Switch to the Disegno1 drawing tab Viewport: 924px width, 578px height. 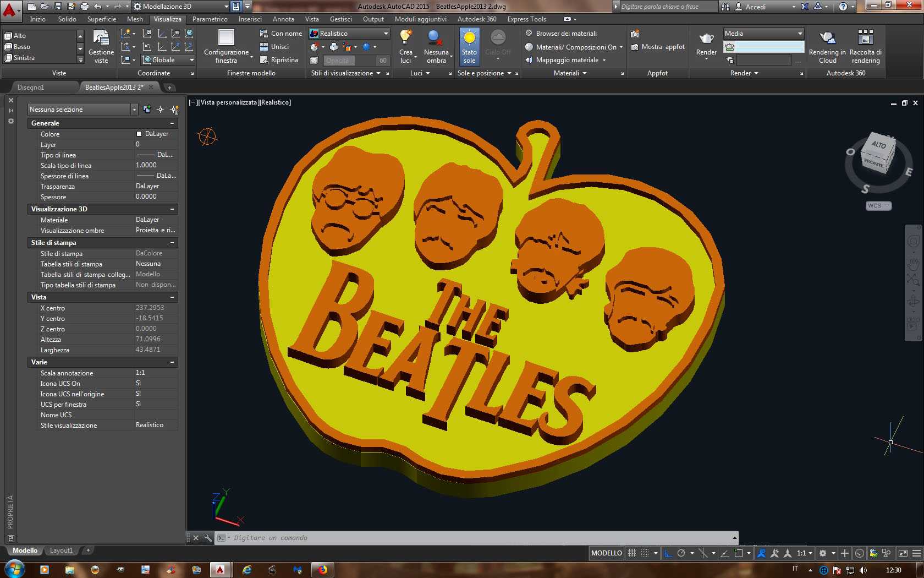31,88
